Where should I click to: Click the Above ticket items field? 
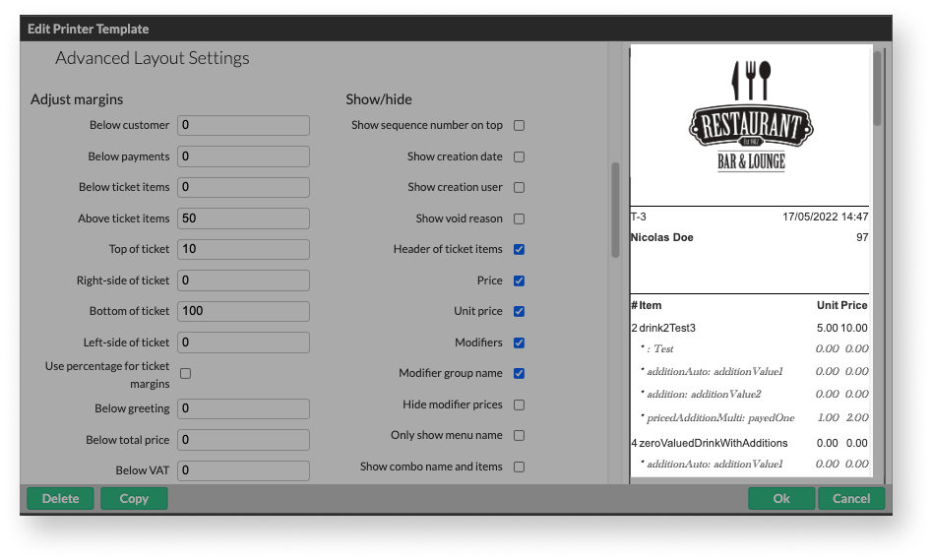pyautogui.click(x=243, y=218)
